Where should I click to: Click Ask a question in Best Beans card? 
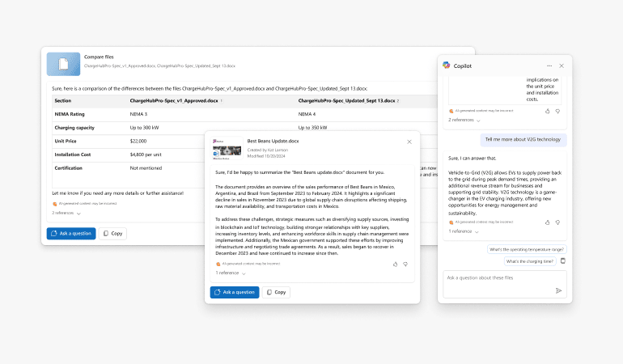pos(235,292)
